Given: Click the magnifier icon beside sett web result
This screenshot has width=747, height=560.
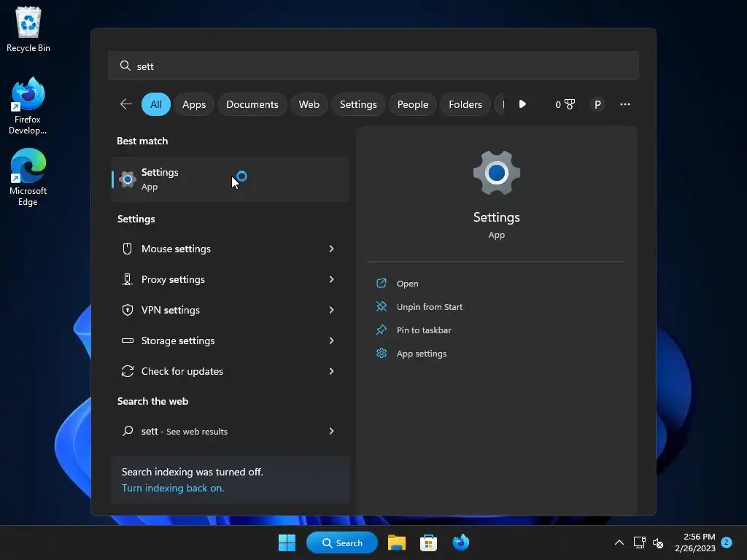Looking at the screenshot, I should [127, 431].
